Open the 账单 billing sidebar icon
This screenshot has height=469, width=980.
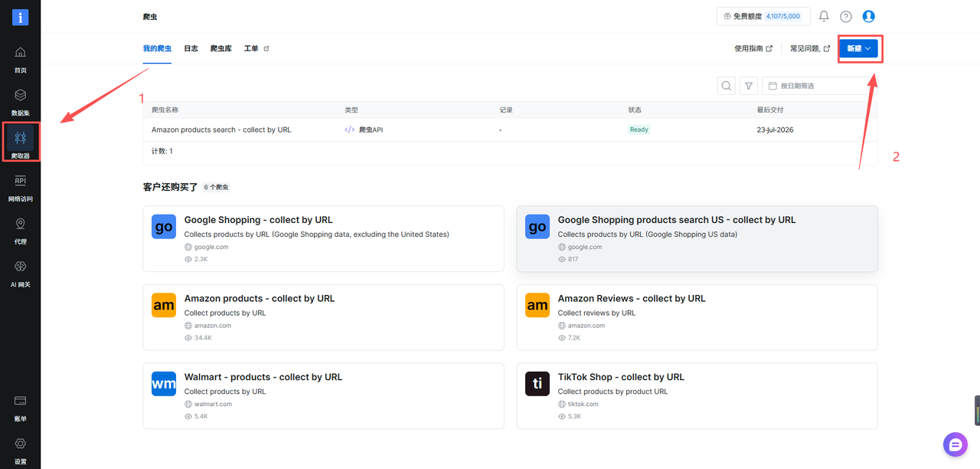pyautogui.click(x=20, y=401)
